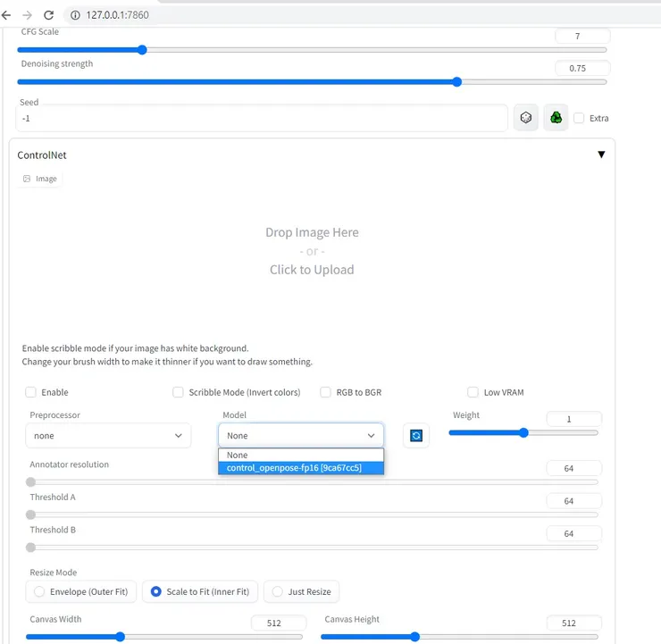Screen dimensions: 661x644
Task: Click the Threshold B slider handle
Action: coord(30,548)
